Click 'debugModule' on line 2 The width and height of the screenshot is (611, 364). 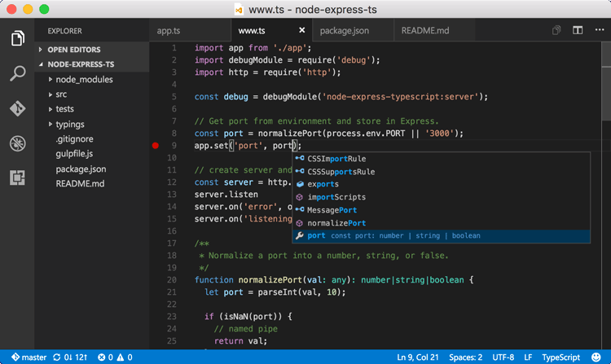pos(255,60)
